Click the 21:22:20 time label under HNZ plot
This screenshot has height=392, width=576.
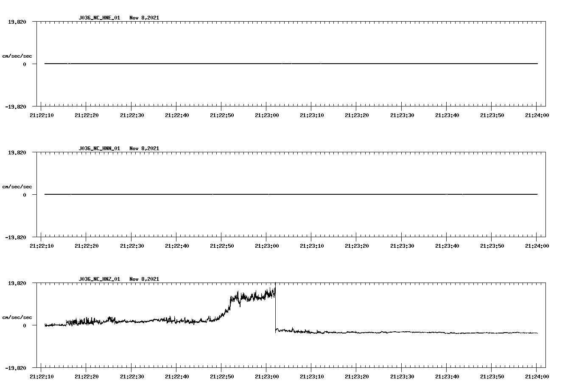click(x=87, y=376)
